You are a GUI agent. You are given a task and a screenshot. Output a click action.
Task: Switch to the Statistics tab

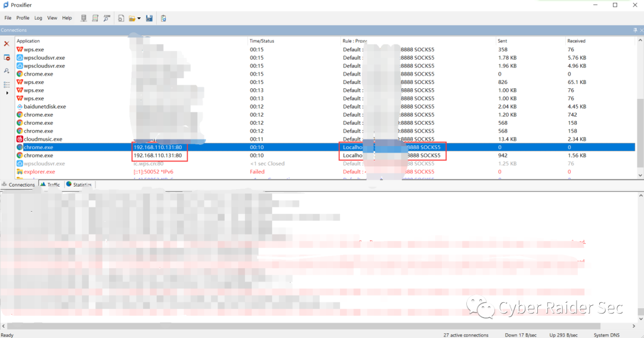click(x=79, y=185)
